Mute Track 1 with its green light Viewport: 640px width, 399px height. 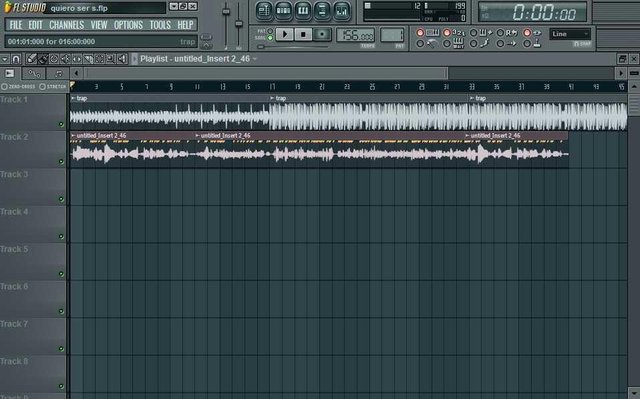click(61, 124)
